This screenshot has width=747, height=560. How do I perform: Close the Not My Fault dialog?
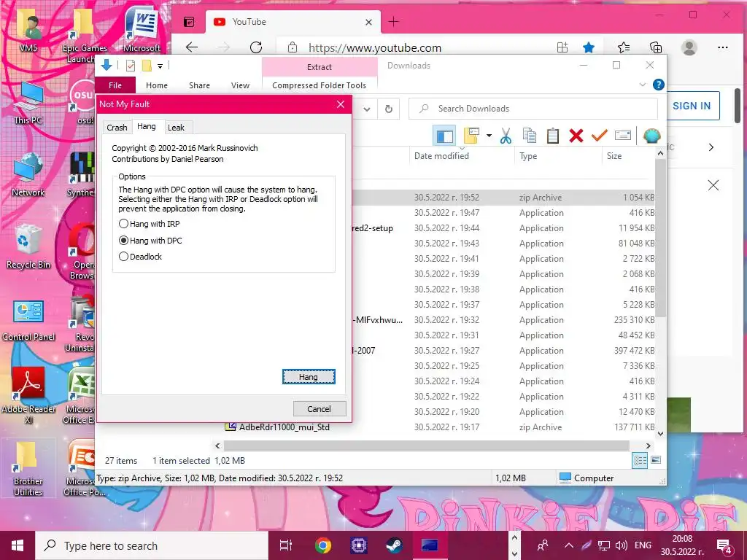(x=341, y=104)
